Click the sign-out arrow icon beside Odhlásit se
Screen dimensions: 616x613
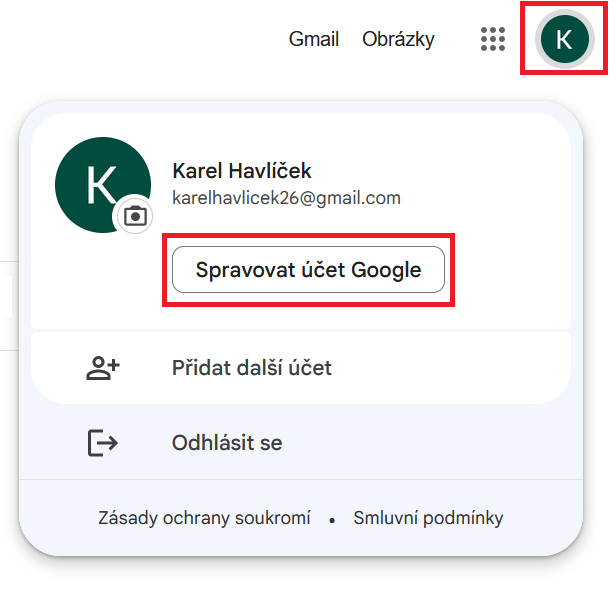pos(102,443)
